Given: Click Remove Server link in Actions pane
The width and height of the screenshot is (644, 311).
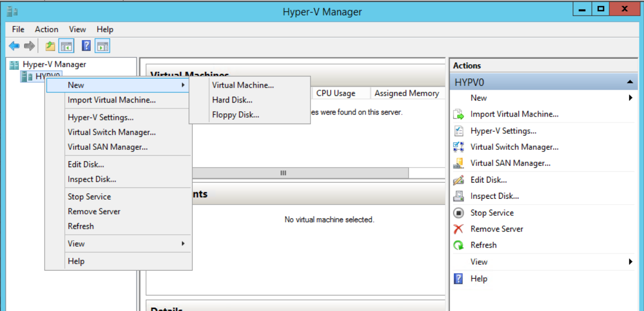Looking at the screenshot, I should pos(496,229).
